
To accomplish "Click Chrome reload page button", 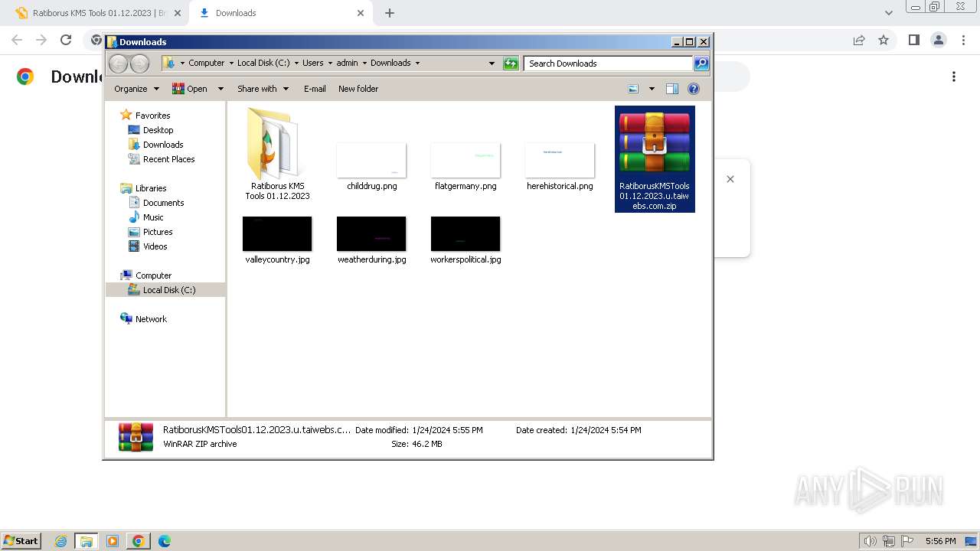I will (x=66, y=40).
